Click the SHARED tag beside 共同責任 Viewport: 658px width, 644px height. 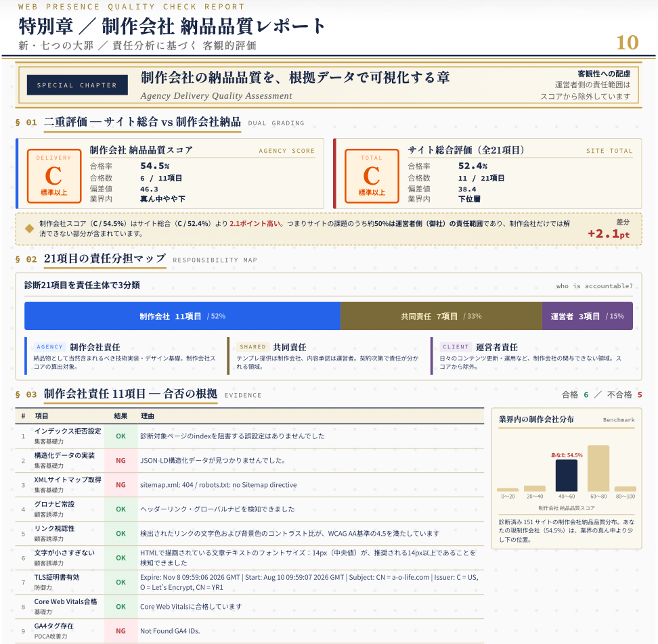pyautogui.click(x=253, y=347)
